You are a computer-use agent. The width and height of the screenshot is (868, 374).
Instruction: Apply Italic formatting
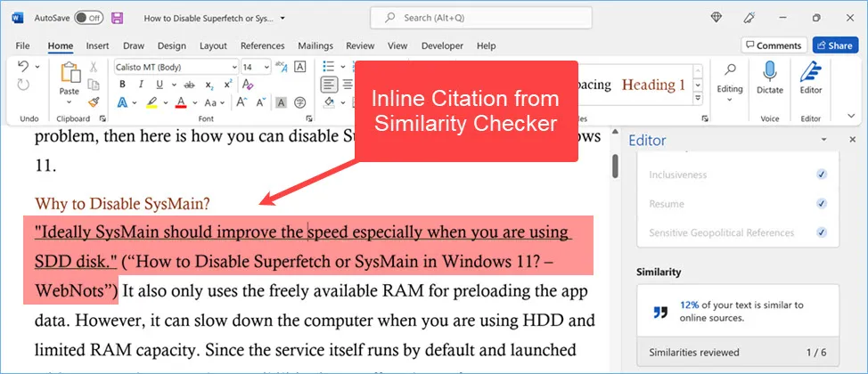pyautogui.click(x=141, y=85)
